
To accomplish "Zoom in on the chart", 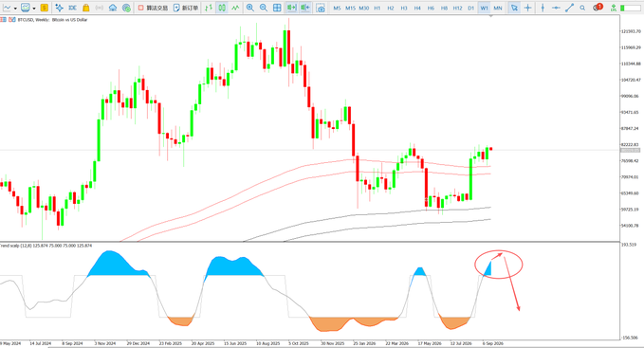I will click(249, 8).
